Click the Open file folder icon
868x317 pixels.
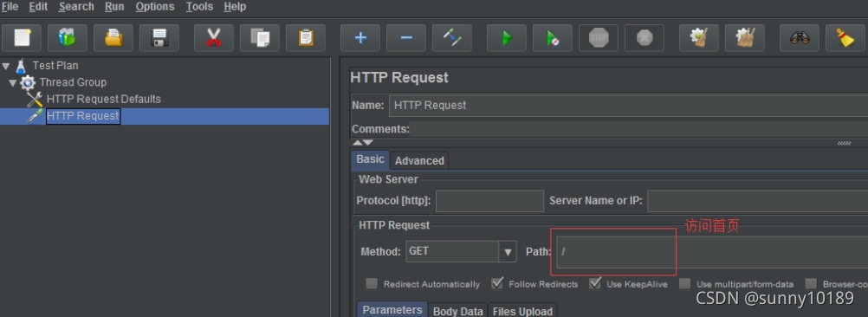coord(113,38)
